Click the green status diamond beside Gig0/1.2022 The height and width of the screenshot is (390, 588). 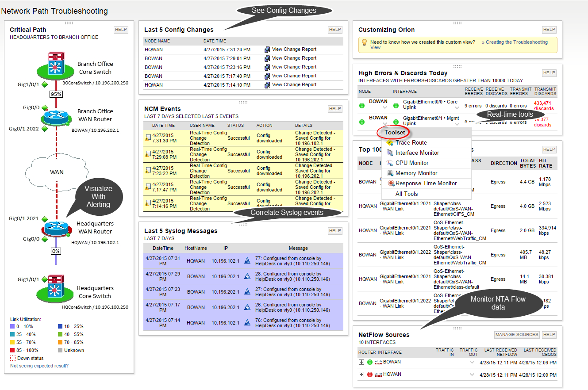(x=45, y=129)
